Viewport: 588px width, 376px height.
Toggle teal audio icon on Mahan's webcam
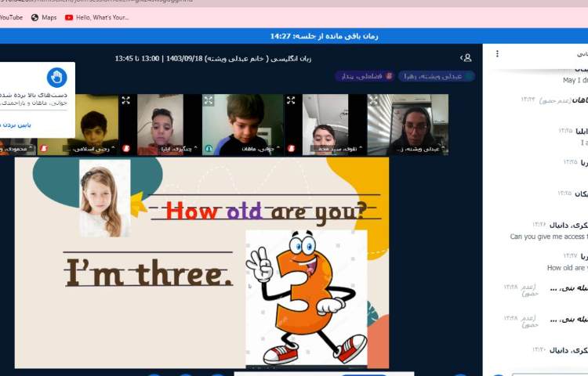tap(209, 148)
